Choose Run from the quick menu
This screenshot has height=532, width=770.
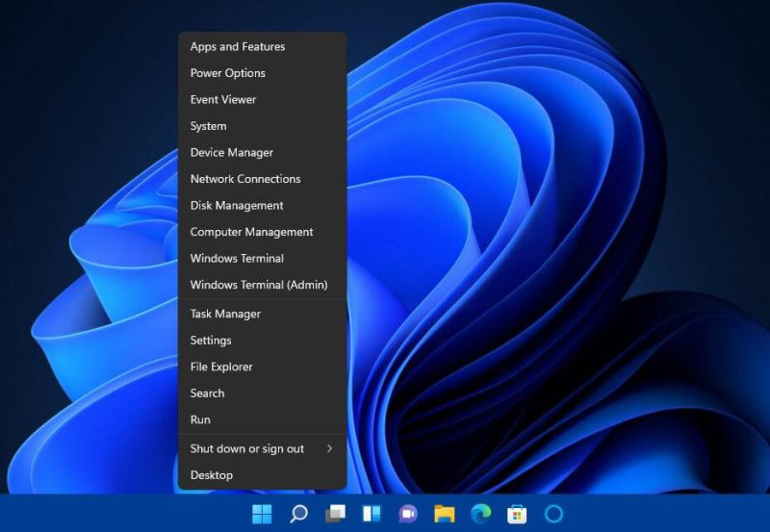point(200,419)
